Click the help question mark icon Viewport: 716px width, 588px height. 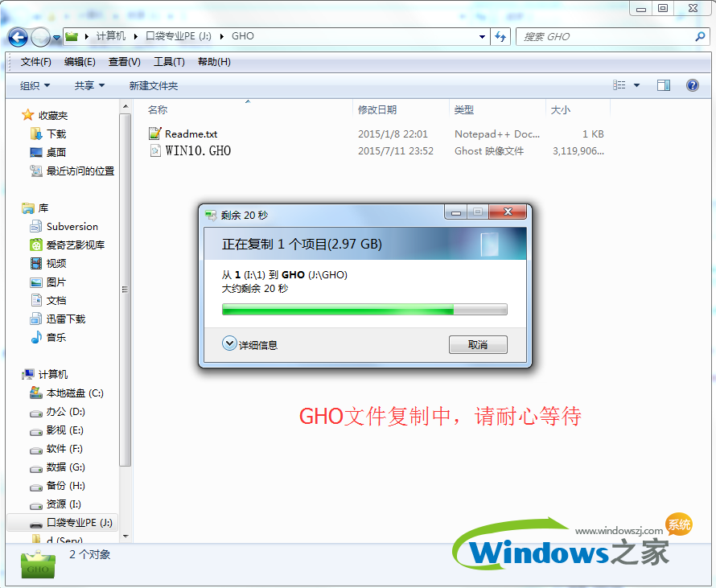[692, 85]
